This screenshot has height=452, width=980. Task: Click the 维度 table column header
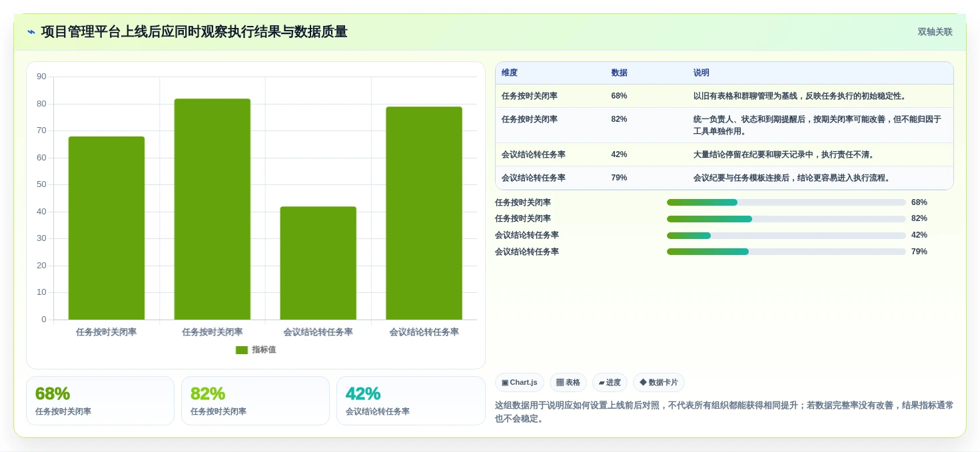click(x=510, y=73)
